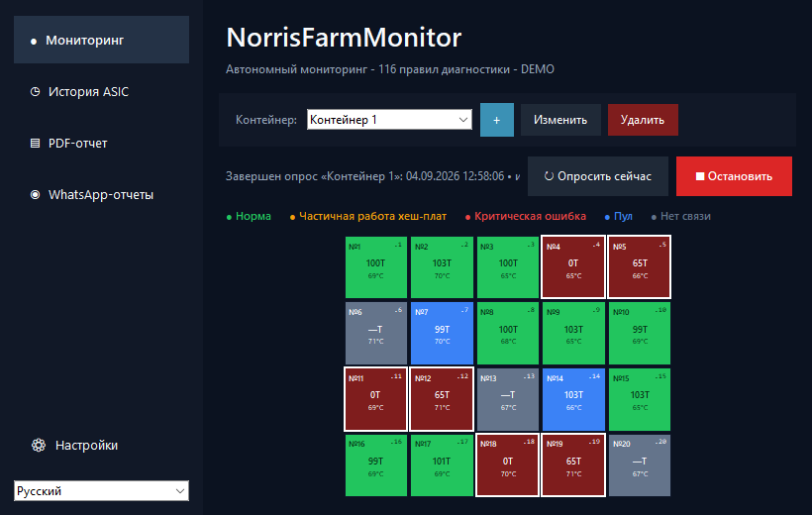Open the Мониторинг section in sidebar
The image size is (812, 515).
101,40
